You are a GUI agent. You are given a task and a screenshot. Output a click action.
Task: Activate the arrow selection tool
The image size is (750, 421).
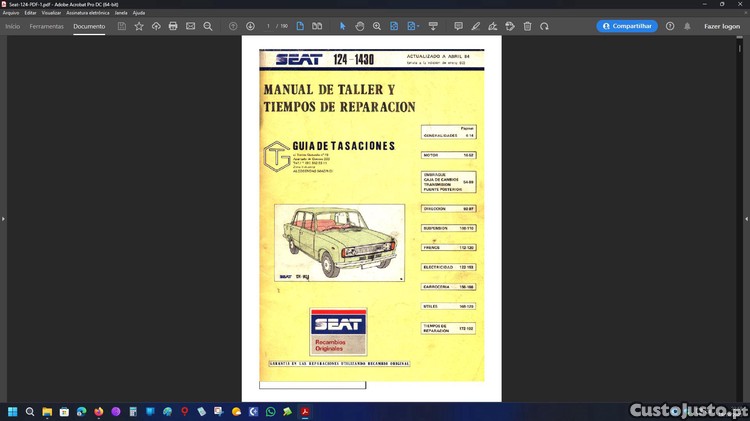tap(342, 26)
